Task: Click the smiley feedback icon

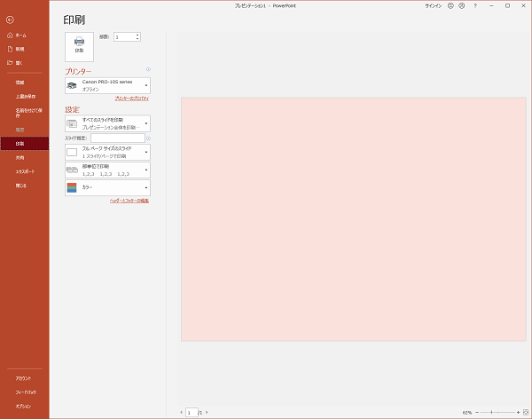Action: coord(450,6)
